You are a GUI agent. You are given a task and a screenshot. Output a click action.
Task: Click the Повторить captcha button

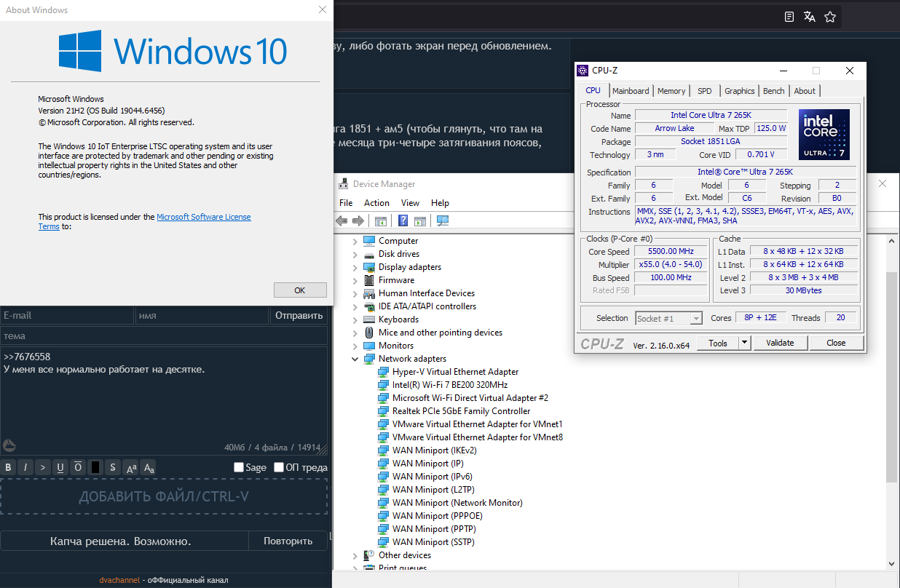tap(288, 541)
